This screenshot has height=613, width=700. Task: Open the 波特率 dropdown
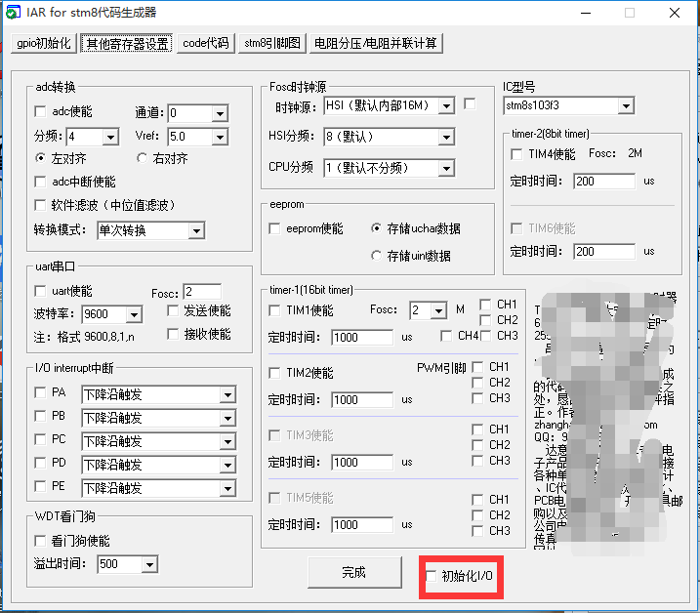(134, 314)
